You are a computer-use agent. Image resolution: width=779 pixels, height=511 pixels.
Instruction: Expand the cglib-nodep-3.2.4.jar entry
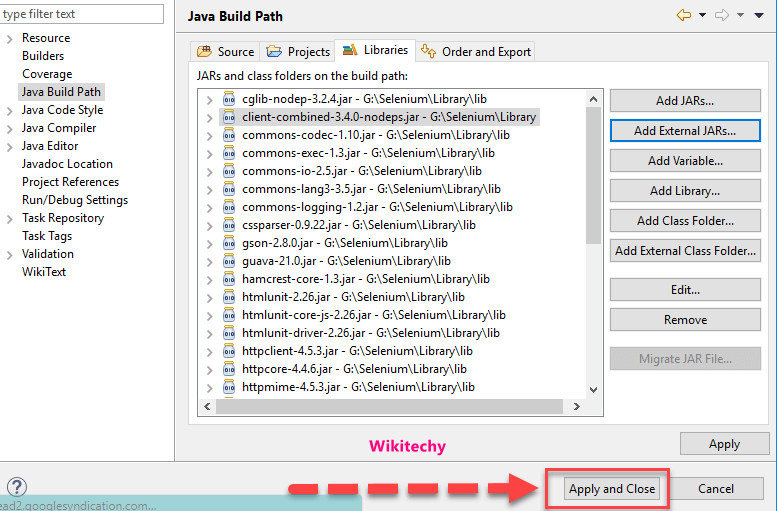click(208, 99)
